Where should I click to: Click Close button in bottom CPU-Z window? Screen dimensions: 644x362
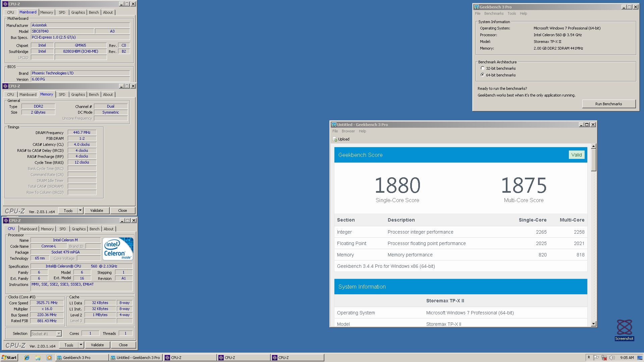tap(123, 345)
